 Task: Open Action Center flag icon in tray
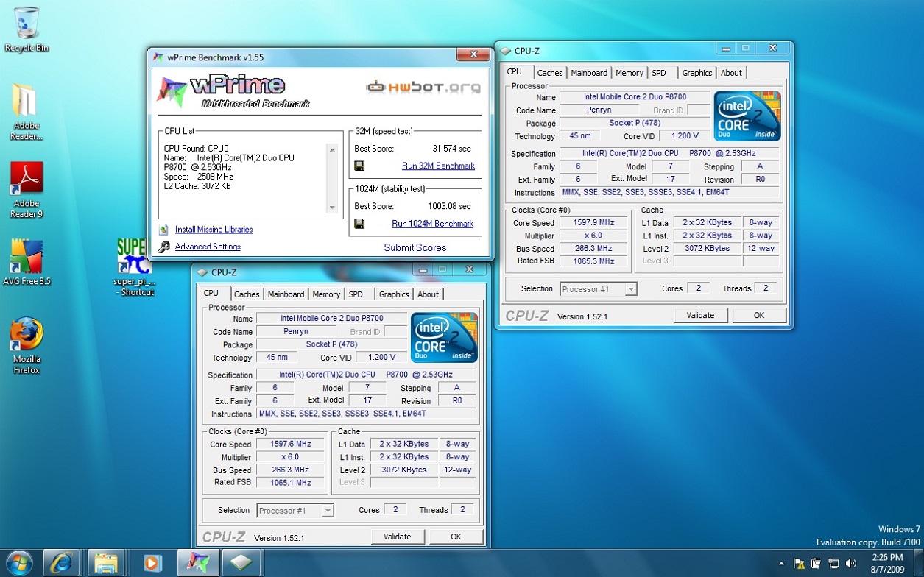pos(800,564)
